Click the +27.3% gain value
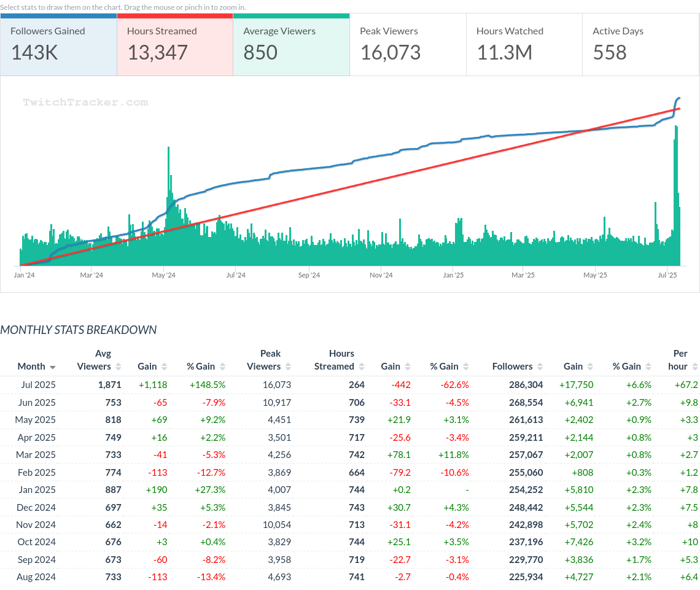Screen dimensions: 700x590 click(x=210, y=490)
